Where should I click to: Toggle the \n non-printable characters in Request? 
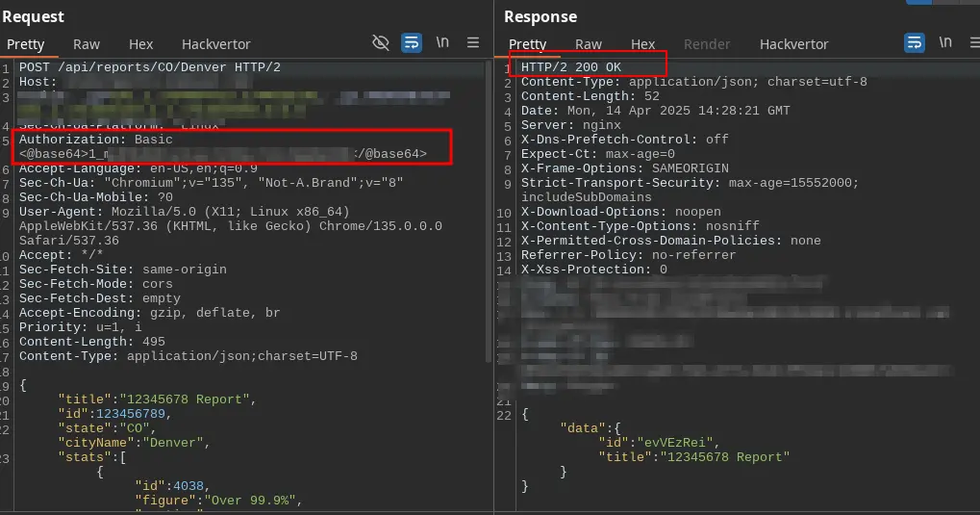point(442,42)
